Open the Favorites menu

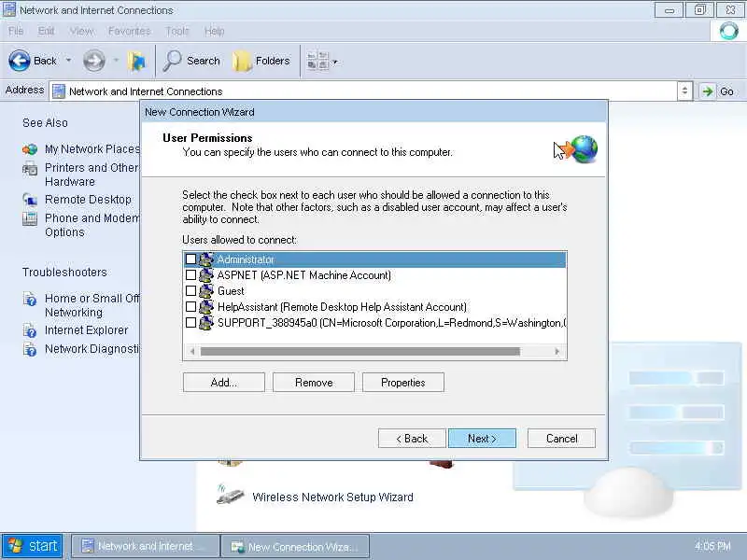click(129, 32)
